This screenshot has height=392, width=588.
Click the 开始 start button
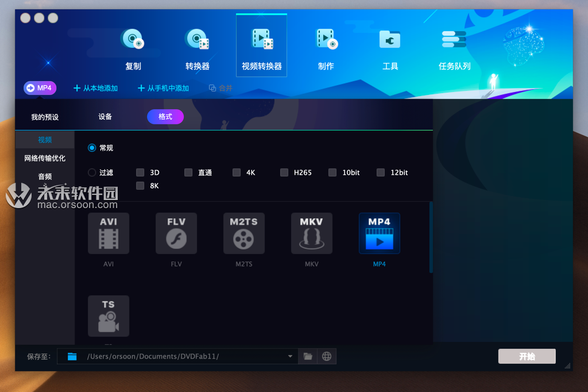[x=527, y=356]
